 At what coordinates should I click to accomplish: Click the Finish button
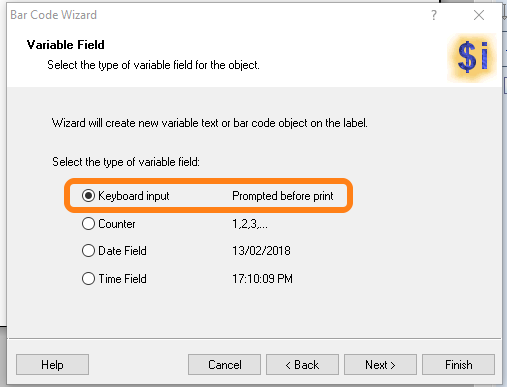point(458,365)
